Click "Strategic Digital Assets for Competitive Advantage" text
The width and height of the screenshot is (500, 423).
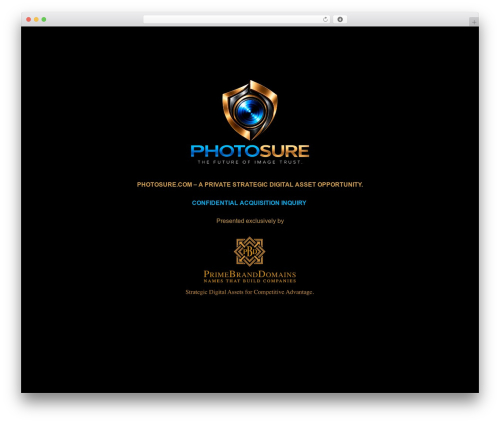tap(250, 292)
